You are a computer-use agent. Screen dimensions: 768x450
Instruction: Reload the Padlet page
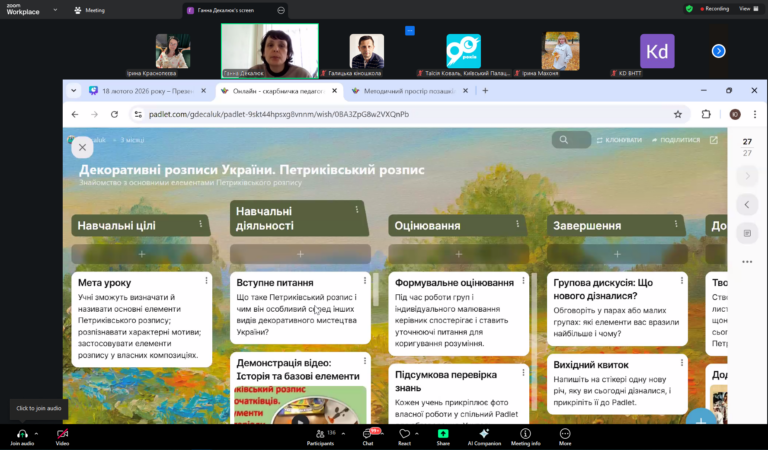(114, 114)
